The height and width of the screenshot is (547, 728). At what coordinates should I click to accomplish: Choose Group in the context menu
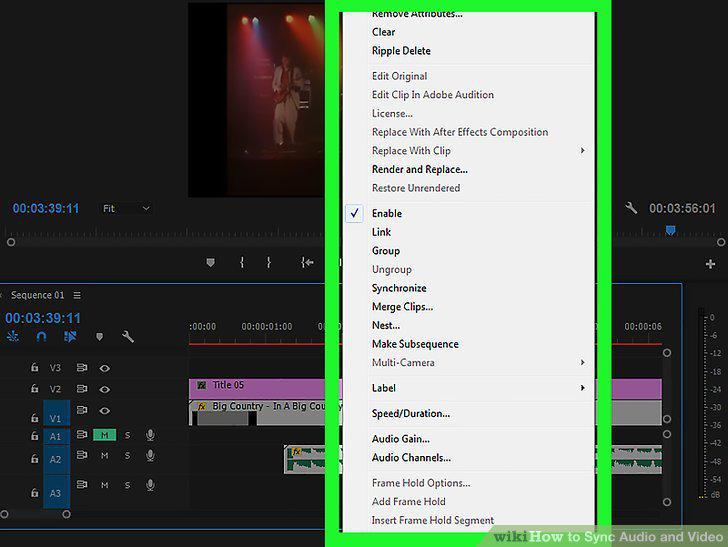[x=385, y=251]
